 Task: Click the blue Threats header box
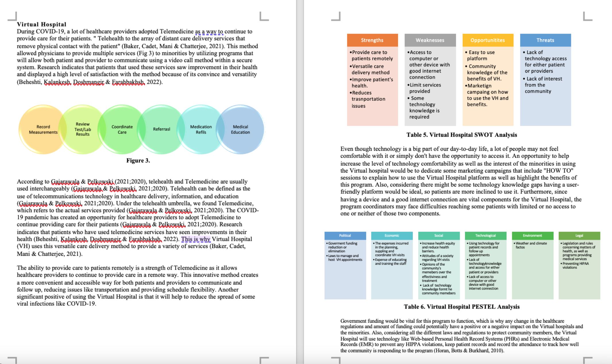pos(545,40)
